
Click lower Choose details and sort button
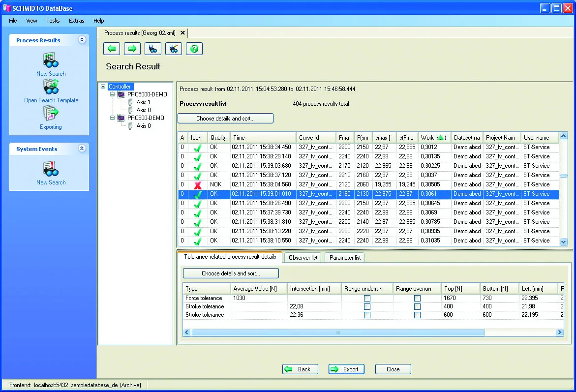[x=231, y=273]
